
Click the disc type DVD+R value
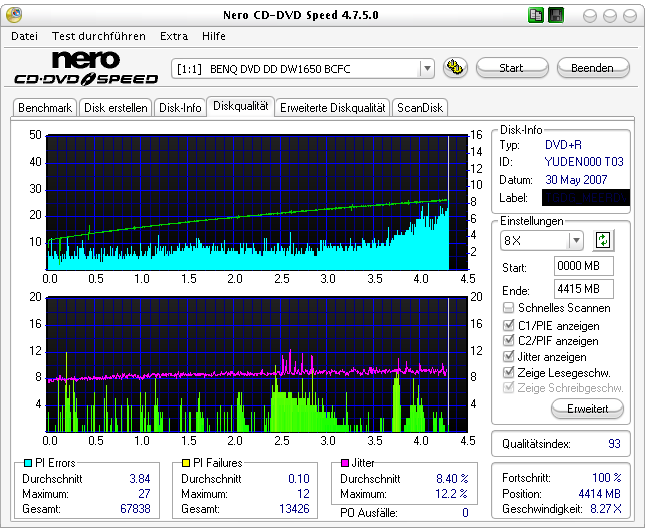pos(563,145)
